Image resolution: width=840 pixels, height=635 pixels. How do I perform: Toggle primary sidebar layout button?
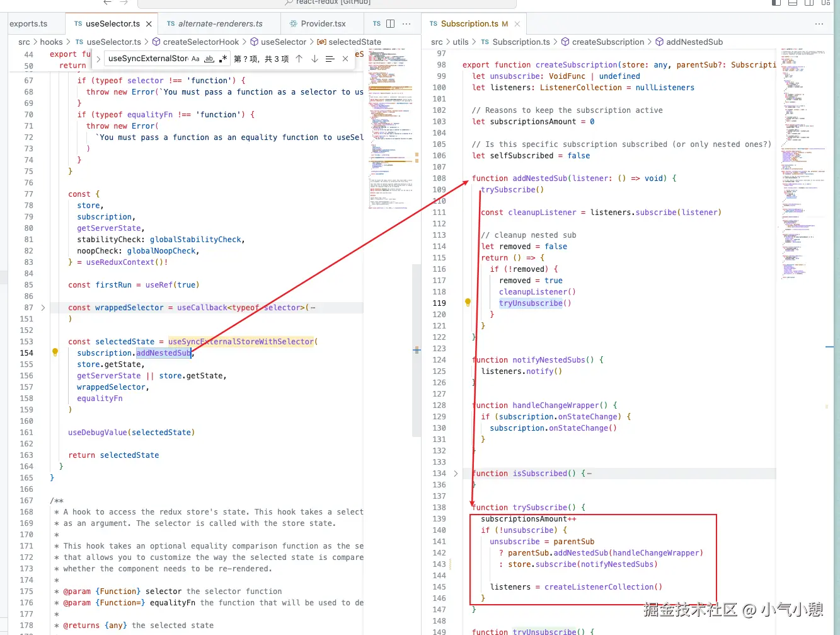click(776, 3)
